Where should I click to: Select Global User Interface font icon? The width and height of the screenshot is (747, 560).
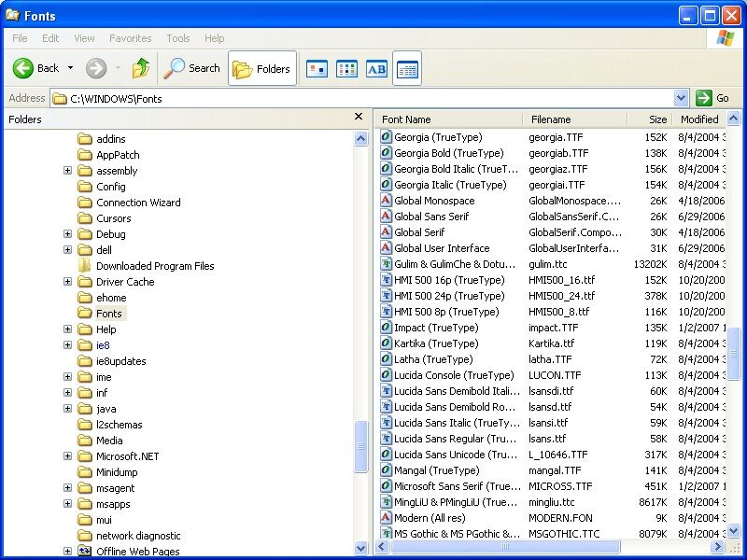point(386,248)
